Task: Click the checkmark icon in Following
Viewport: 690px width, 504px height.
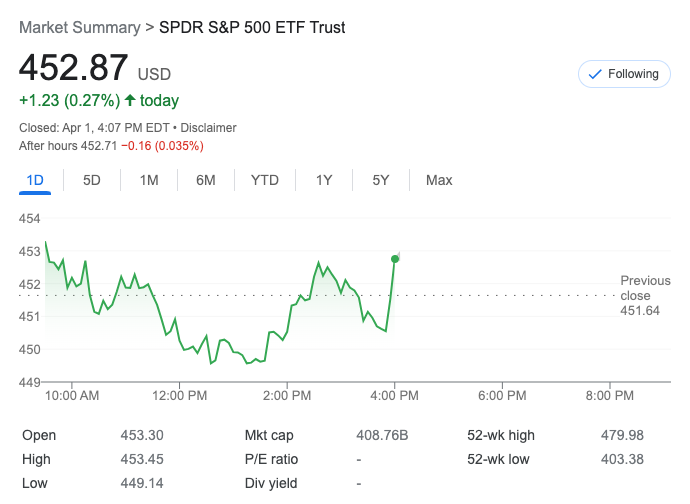Action: 595,74
